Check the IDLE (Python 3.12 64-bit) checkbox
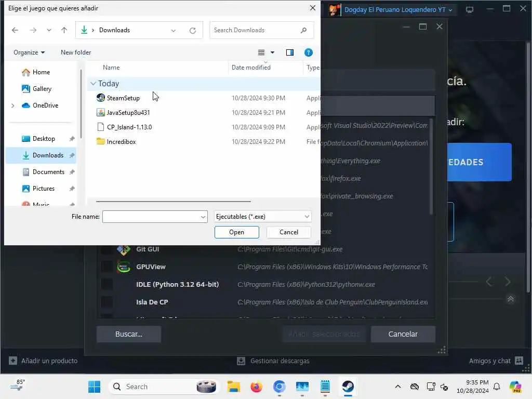The height and width of the screenshot is (399, 532). tap(107, 285)
